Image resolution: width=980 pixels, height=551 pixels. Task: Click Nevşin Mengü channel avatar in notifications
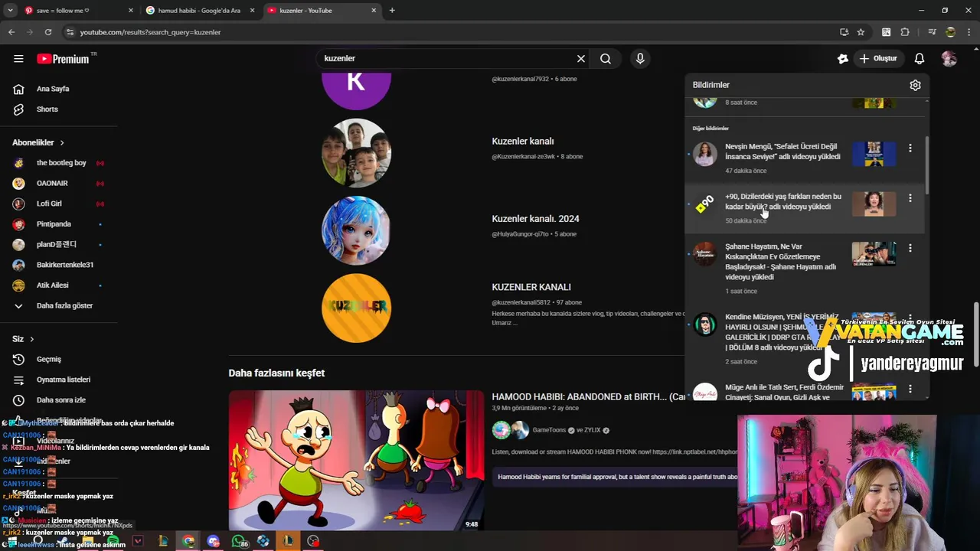click(x=705, y=154)
